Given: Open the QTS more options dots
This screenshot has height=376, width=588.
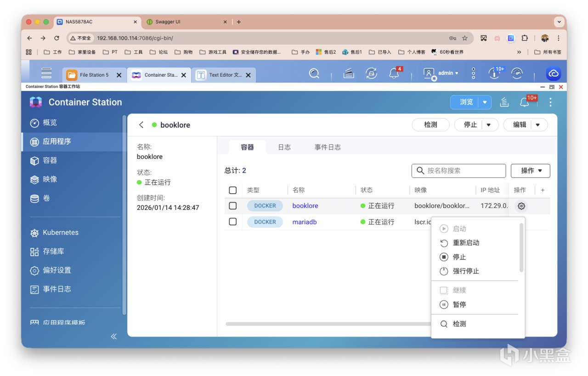Looking at the screenshot, I should [x=474, y=73].
